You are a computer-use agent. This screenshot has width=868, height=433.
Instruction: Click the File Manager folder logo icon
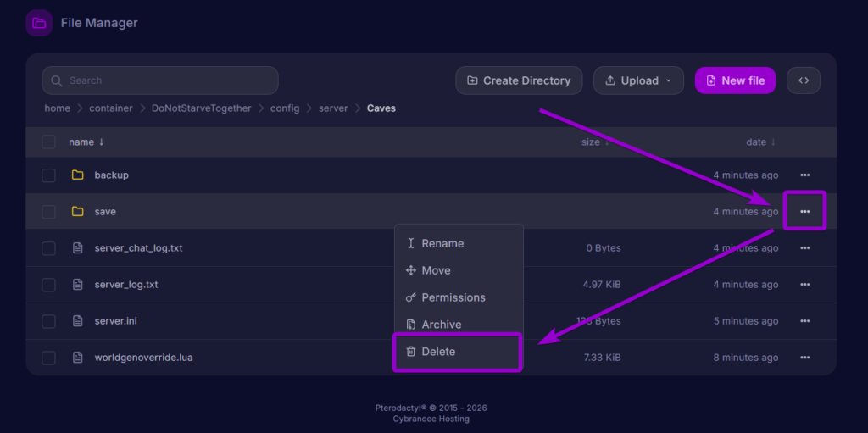[39, 23]
